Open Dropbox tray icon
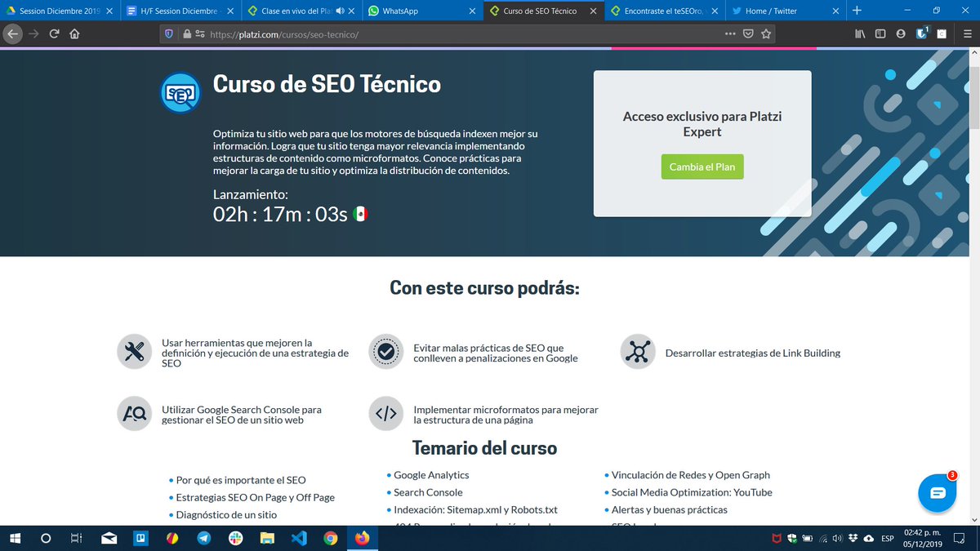 coord(853,539)
